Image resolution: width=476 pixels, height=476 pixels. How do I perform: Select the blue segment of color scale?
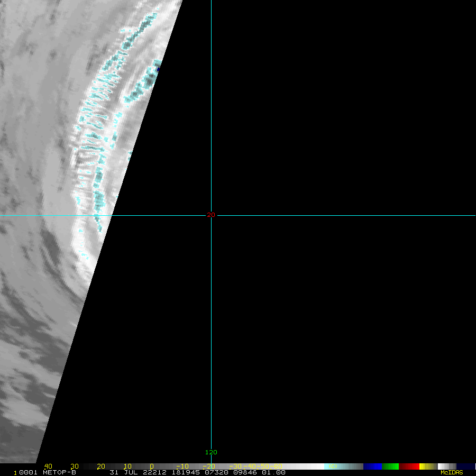372,466
